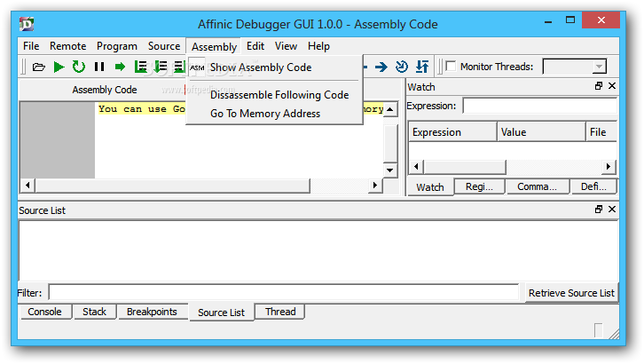Open the Source menu

pos(164,46)
